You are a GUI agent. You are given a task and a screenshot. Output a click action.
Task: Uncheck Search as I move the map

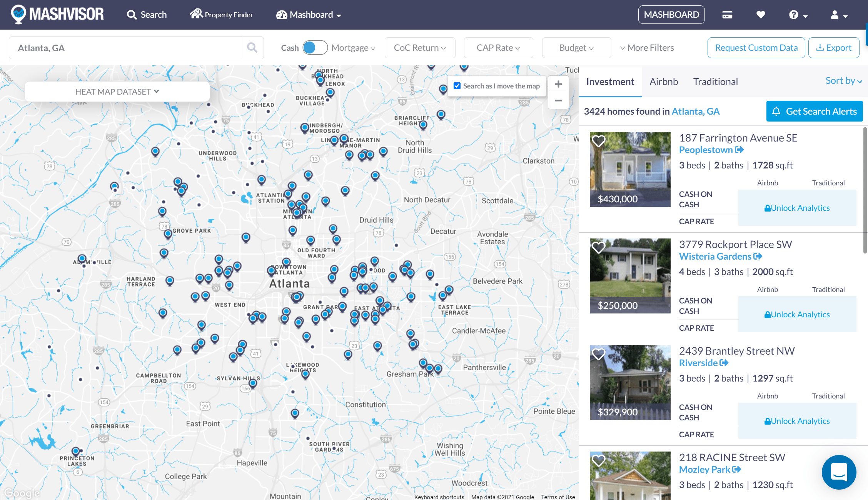click(x=457, y=86)
